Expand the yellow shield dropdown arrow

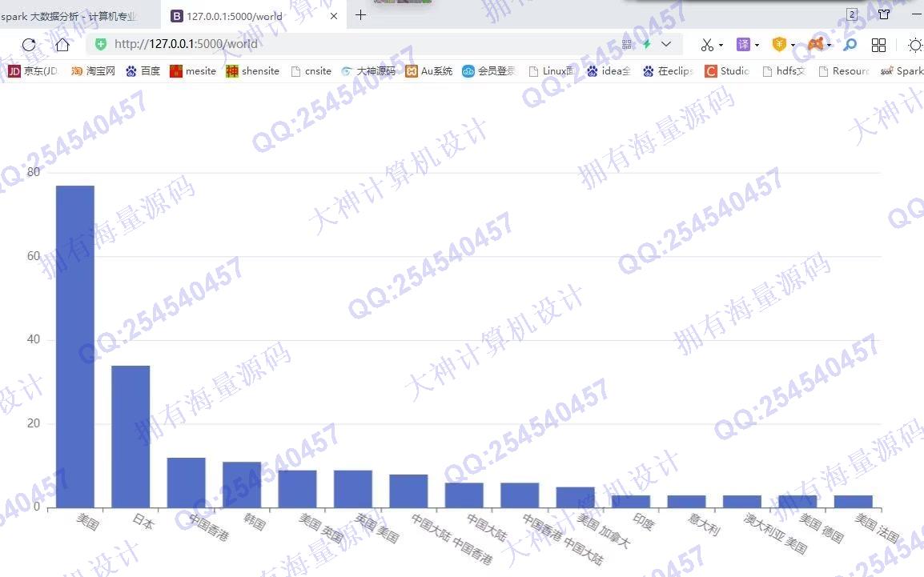[x=793, y=46]
